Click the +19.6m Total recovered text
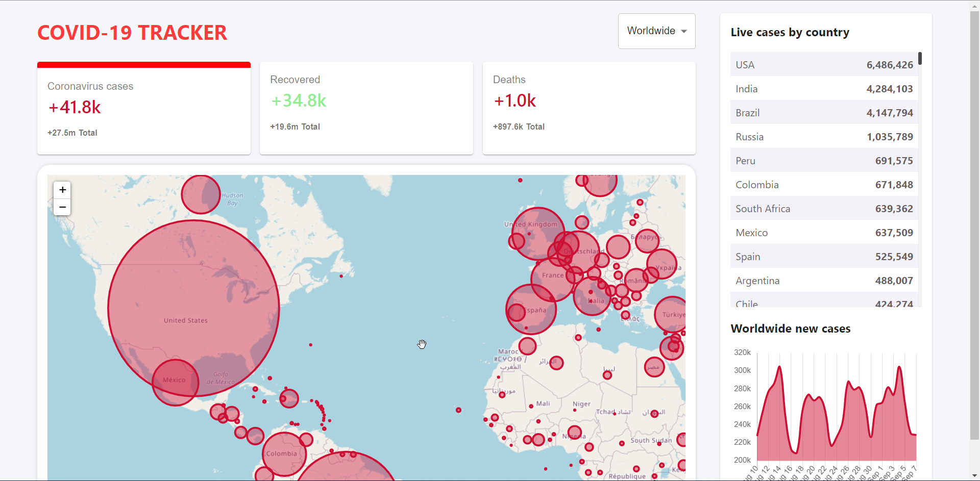The image size is (980, 481). click(295, 126)
